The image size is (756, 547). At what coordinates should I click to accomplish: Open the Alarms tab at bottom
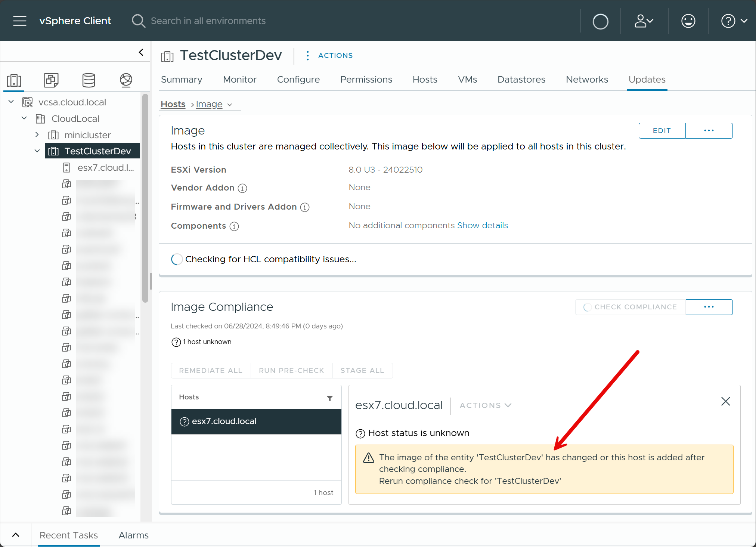[133, 535]
